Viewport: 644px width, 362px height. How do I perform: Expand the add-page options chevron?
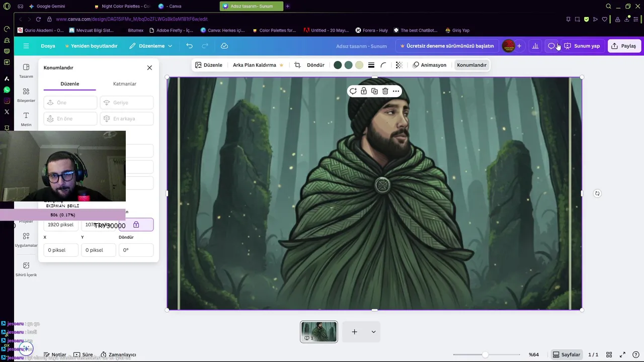[373, 332]
